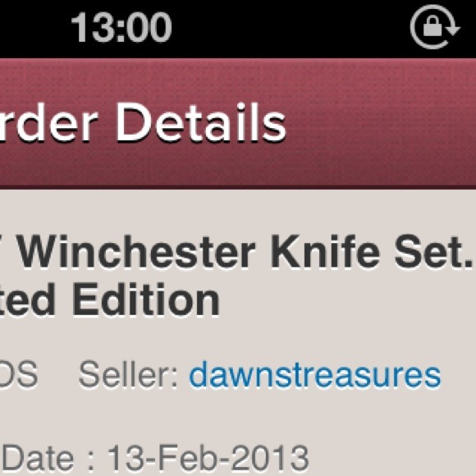This screenshot has height=476, width=476.
Task: Click the word 'Winchester' in item title
Action: [x=136, y=253]
